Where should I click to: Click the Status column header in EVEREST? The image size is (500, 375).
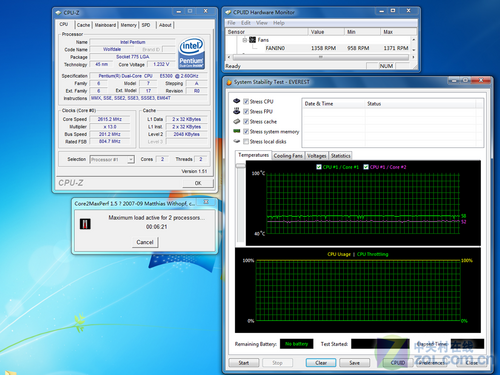pyautogui.click(x=420, y=104)
